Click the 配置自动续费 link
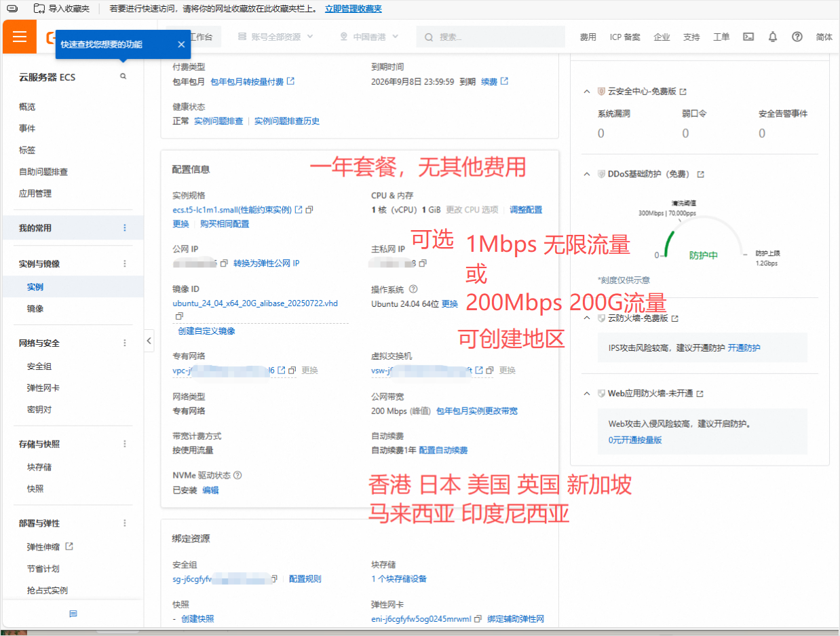 point(443,450)
